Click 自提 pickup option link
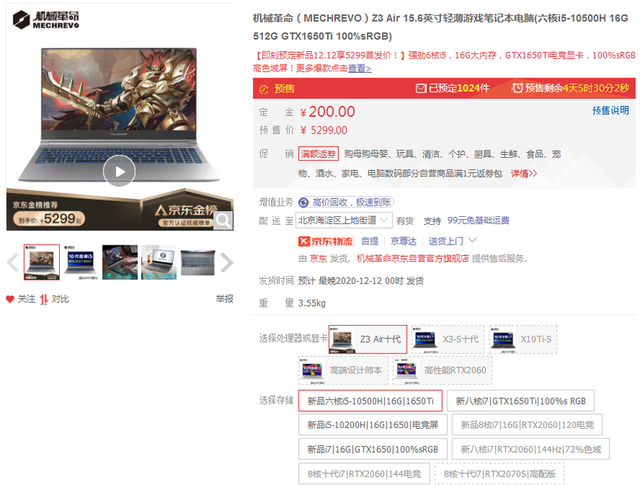 point(370,241)
